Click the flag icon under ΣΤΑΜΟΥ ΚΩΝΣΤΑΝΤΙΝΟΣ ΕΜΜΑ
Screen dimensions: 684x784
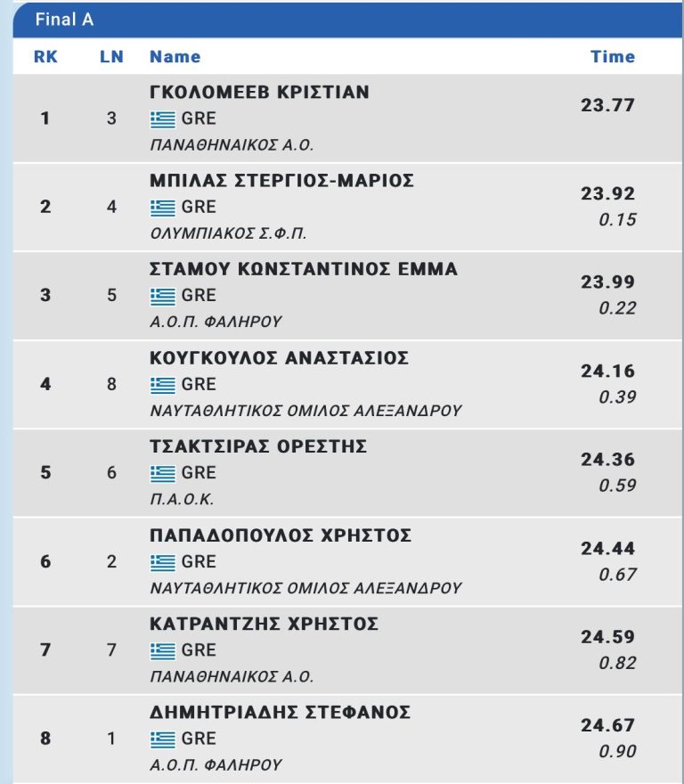click(162, 295)
